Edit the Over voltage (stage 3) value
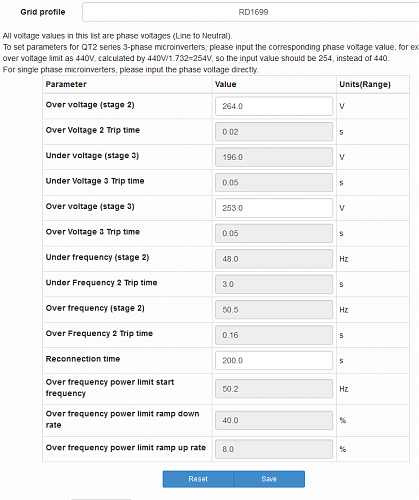 (274, 208)
